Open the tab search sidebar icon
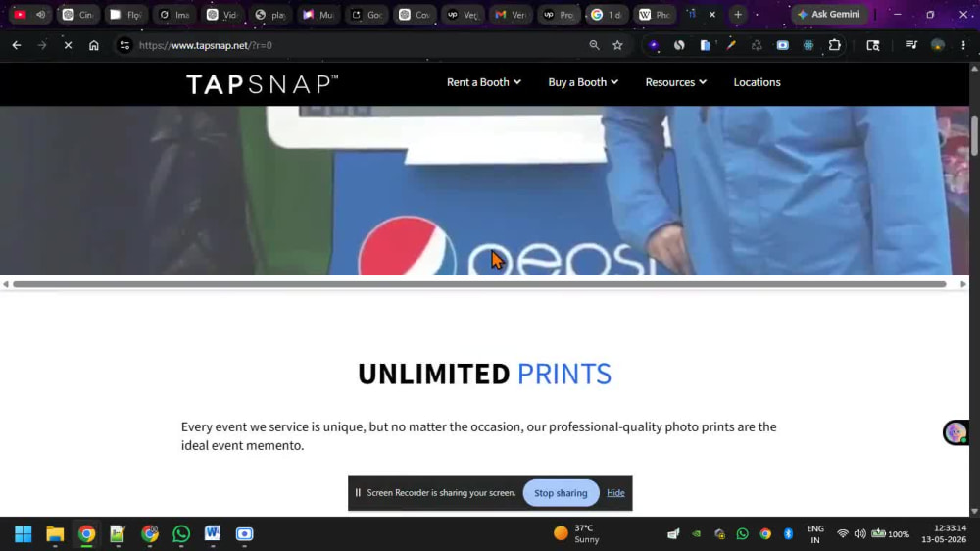This screenshot has height=551, width=980. (x=873, y=45)
